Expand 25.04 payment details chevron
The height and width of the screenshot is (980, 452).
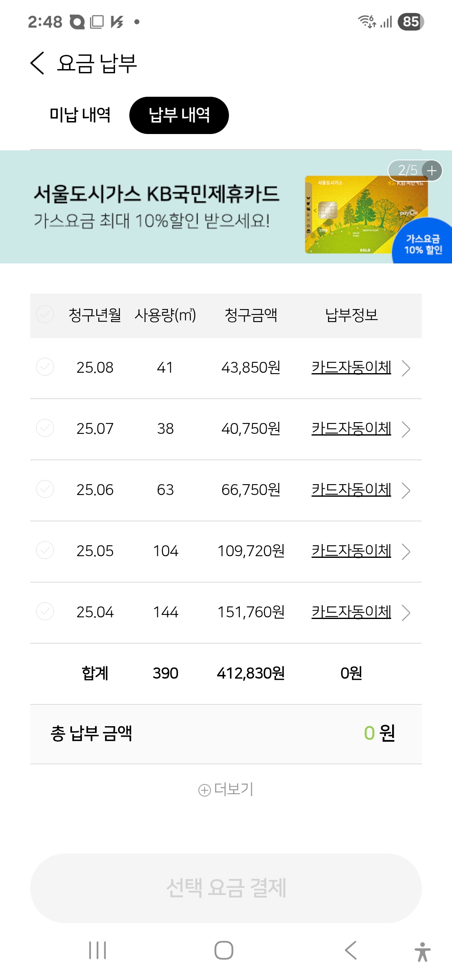pyautogui.click(x=406, y=613)
